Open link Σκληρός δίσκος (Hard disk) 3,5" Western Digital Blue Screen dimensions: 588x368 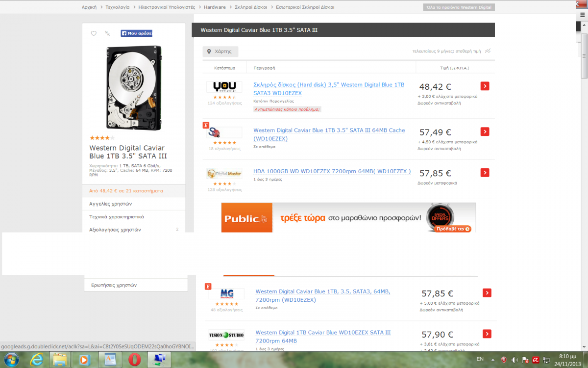point(329,89)
